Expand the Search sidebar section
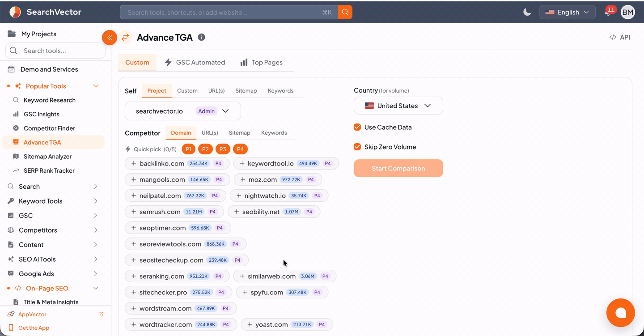644x336 pixels. pos(95,187)
